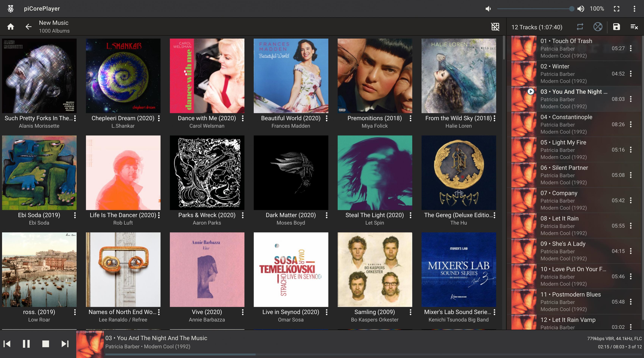Open menu for She's A Lady track
Viewport: 644px width, 358px height.
(x=631, y=251)
